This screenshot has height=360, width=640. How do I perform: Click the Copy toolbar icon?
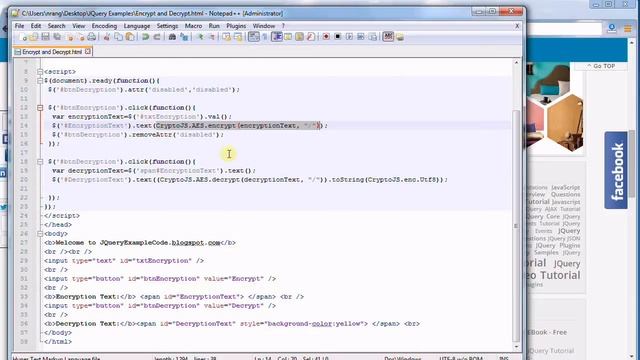118,37
